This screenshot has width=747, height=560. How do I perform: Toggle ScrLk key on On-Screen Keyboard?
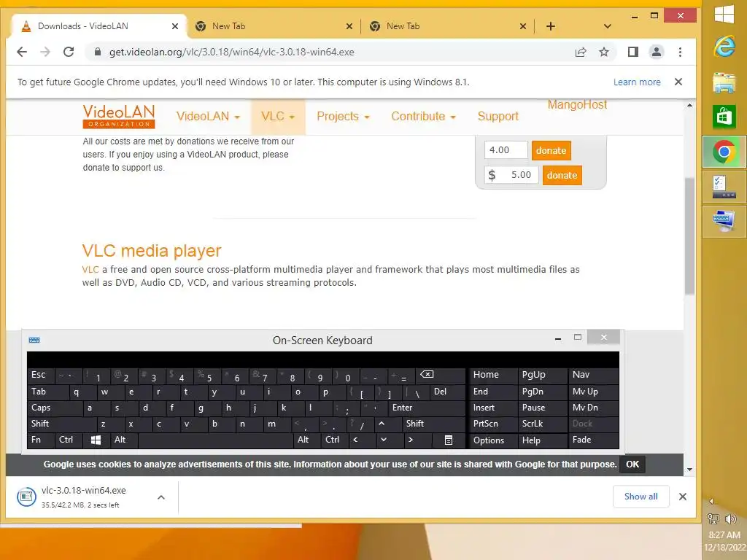click(x=542, y=424)
